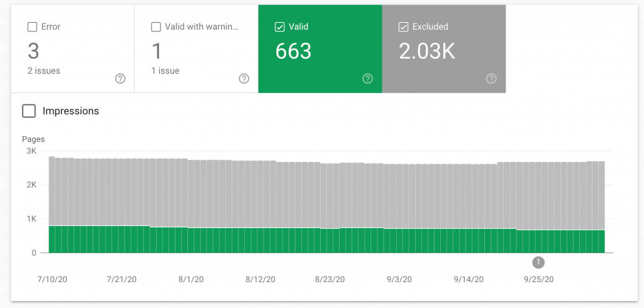Screen dimensions: 644x308
Task: Click the "1 issue" text under warnings
Action: click(x=165, y=71)
